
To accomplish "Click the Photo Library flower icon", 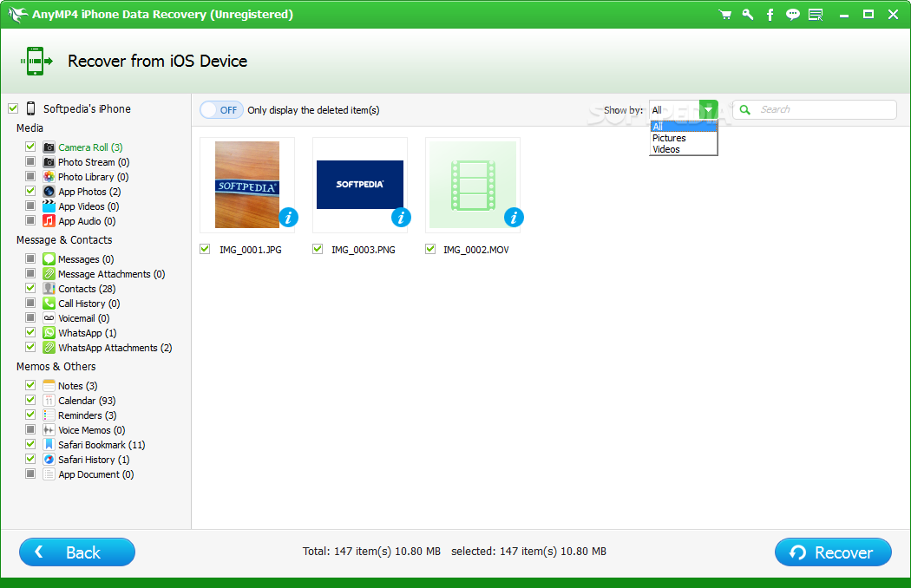I will (x=49, y=177).
